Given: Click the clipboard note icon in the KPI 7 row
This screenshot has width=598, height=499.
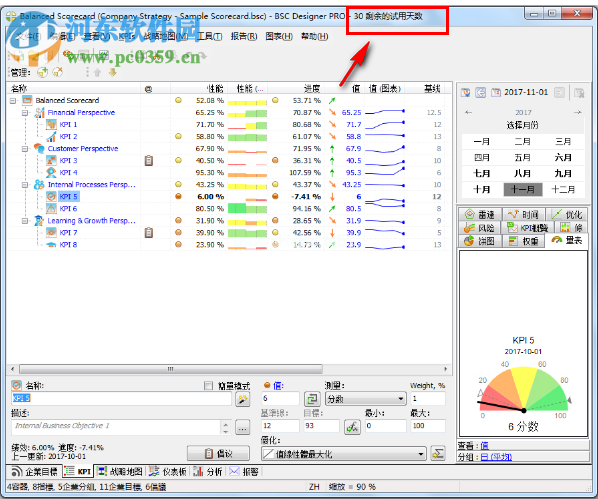Looking at the screenshot, I should 149,232.
